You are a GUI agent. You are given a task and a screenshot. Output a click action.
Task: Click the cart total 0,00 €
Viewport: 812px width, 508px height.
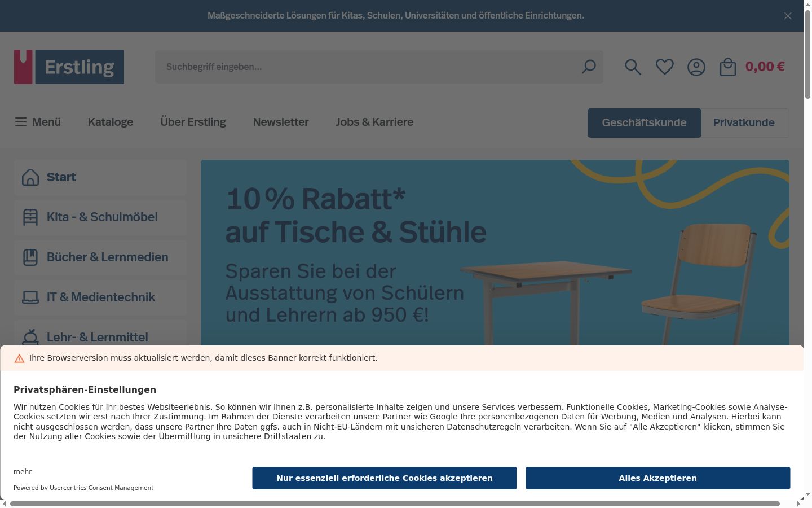(765, 67)
